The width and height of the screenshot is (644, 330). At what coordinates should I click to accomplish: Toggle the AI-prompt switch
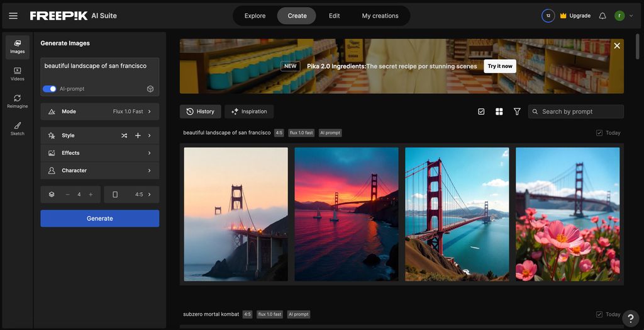tap(50, 89)
